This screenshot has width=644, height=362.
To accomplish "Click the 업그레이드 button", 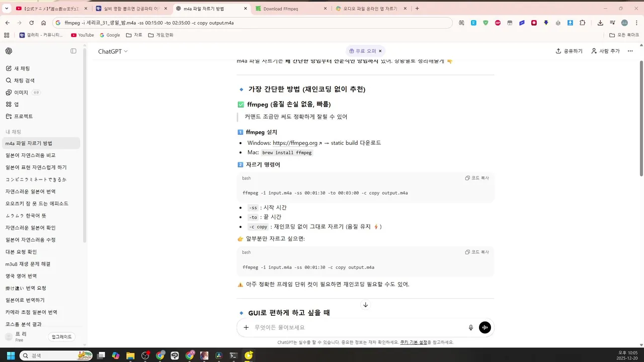I will point(62,337).
